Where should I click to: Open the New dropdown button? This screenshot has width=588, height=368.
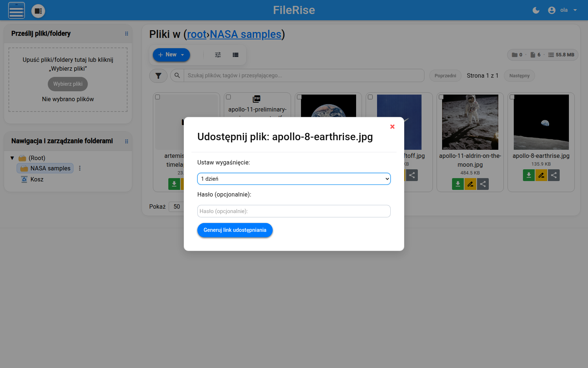(171, 55)
